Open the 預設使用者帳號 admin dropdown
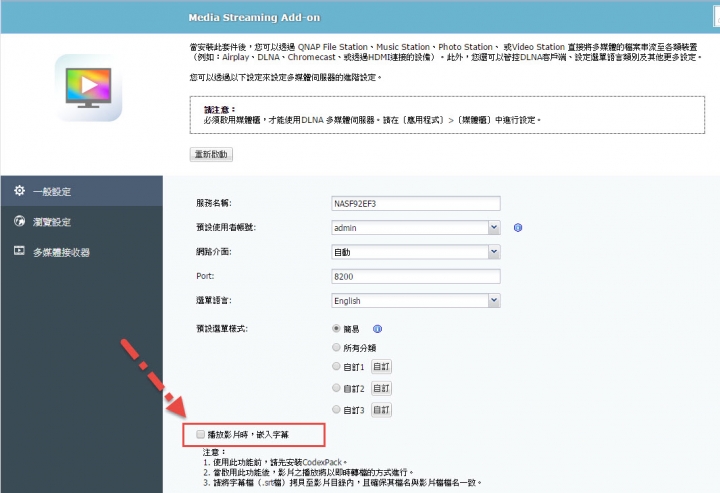 [416, 228]
